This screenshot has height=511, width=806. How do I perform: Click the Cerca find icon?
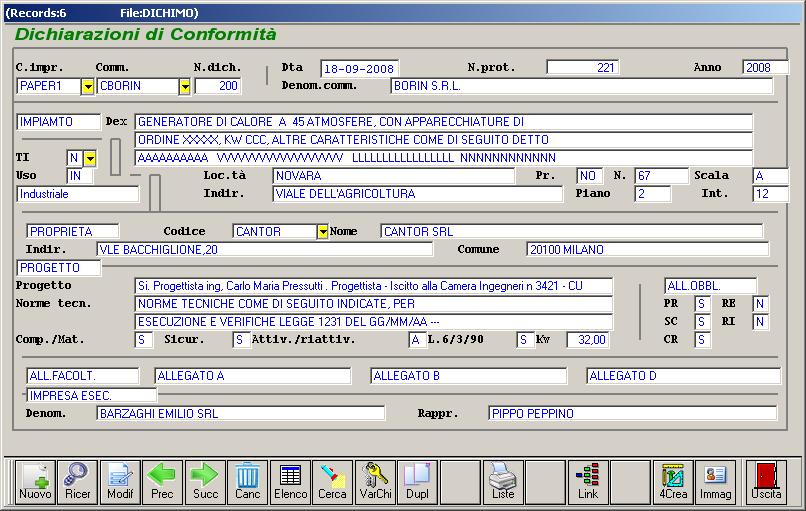coord(333,482)
